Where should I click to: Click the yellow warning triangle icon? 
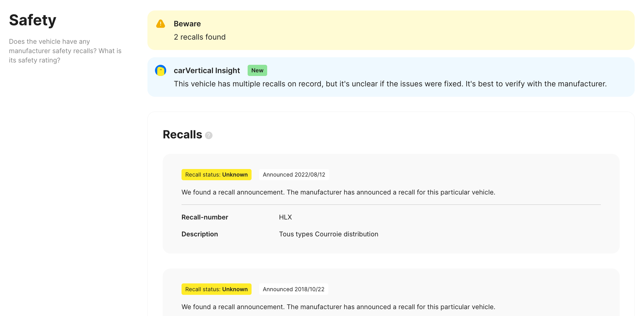160,24
